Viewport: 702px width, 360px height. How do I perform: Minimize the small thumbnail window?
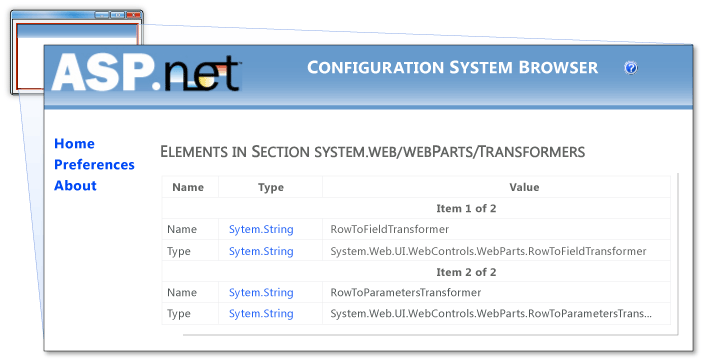[x=102, y=15]
